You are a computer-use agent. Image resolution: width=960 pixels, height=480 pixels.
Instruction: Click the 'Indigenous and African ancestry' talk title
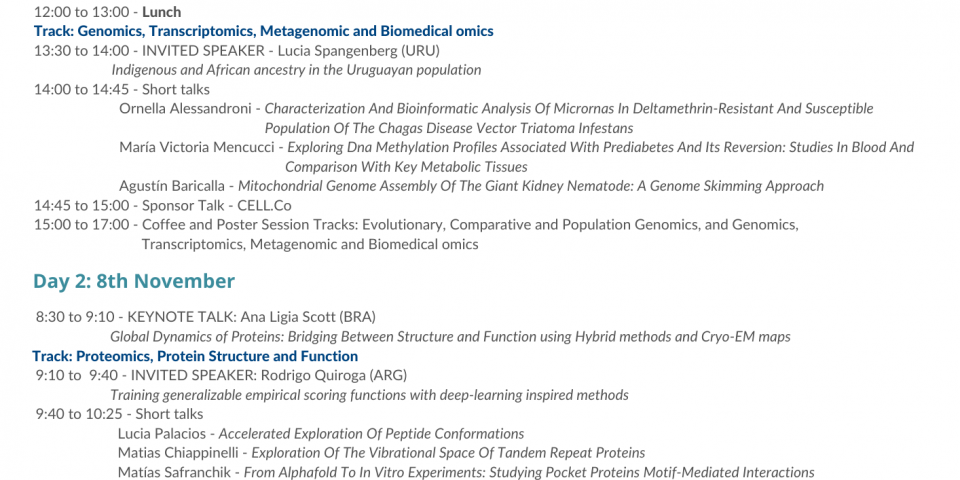296,70
